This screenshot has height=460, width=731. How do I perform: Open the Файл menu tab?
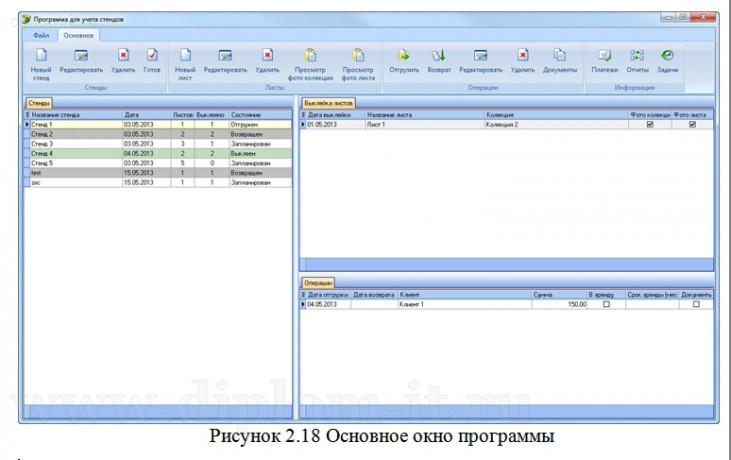pyautogui.click(x=41, y=35)
